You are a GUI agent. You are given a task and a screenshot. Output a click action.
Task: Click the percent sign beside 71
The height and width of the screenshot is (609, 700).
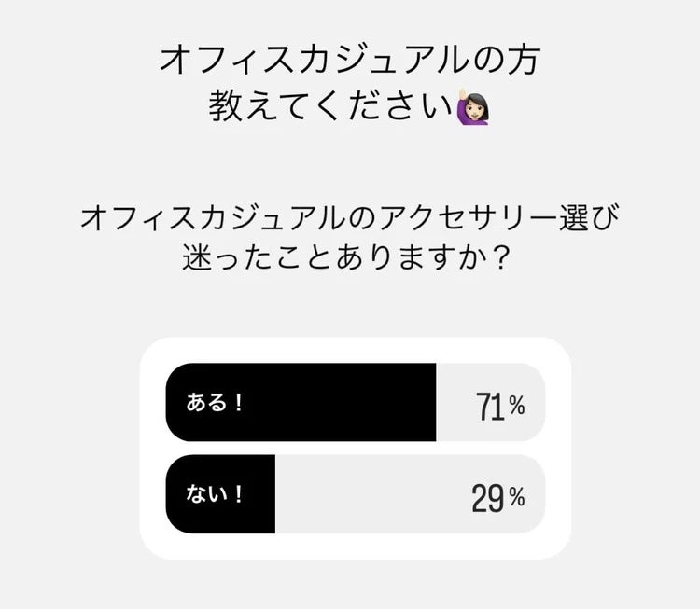517,406
